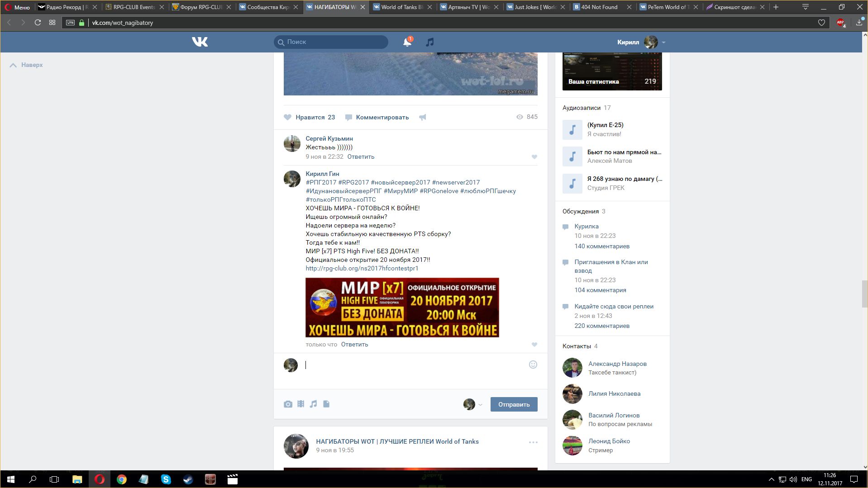Open Леонид Бойко's contact profile
The width and height of the screenshot is (868, 488).
click(609, 441)
